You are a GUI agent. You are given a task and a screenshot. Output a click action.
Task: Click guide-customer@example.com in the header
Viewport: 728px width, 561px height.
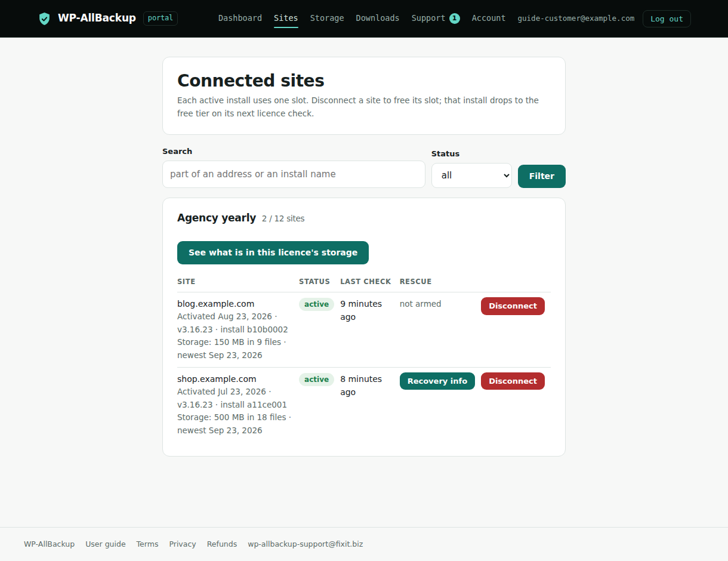click(x=576, y=19)
